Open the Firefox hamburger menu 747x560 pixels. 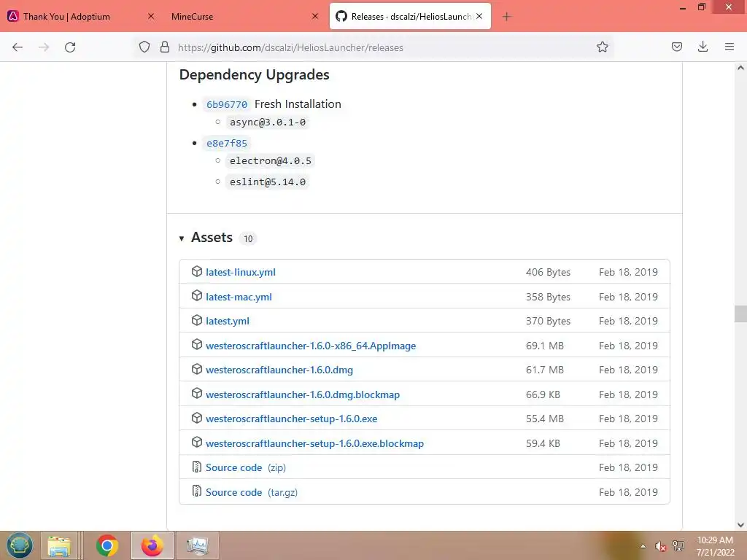click(729, 47)
